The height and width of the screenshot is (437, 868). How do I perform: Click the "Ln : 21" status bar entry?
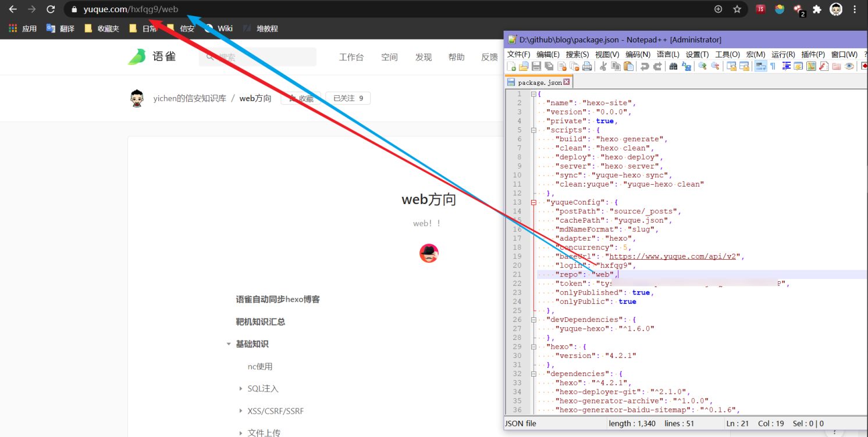[738, 424]
